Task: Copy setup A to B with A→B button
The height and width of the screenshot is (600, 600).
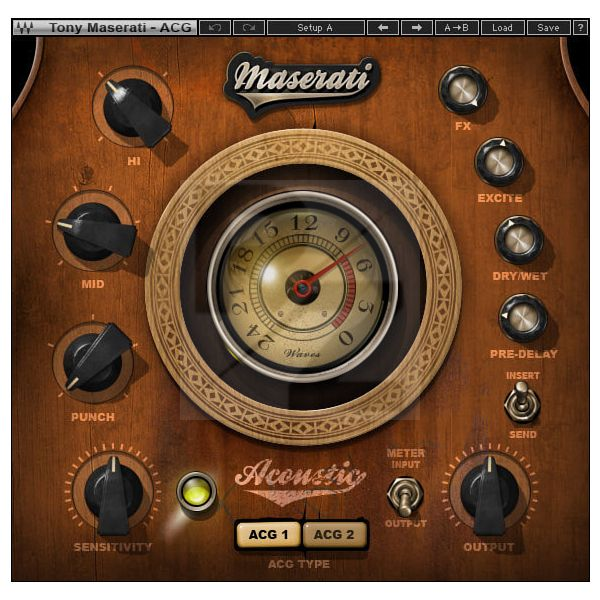Action: (x=457, y=28)
